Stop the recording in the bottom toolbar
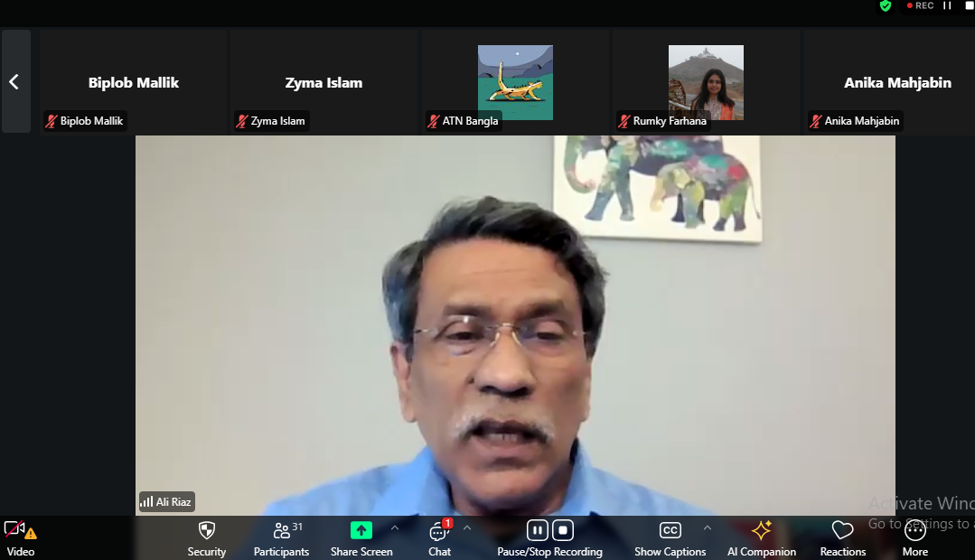This screenshot has width=975, height=560. (x=563, y=530)
